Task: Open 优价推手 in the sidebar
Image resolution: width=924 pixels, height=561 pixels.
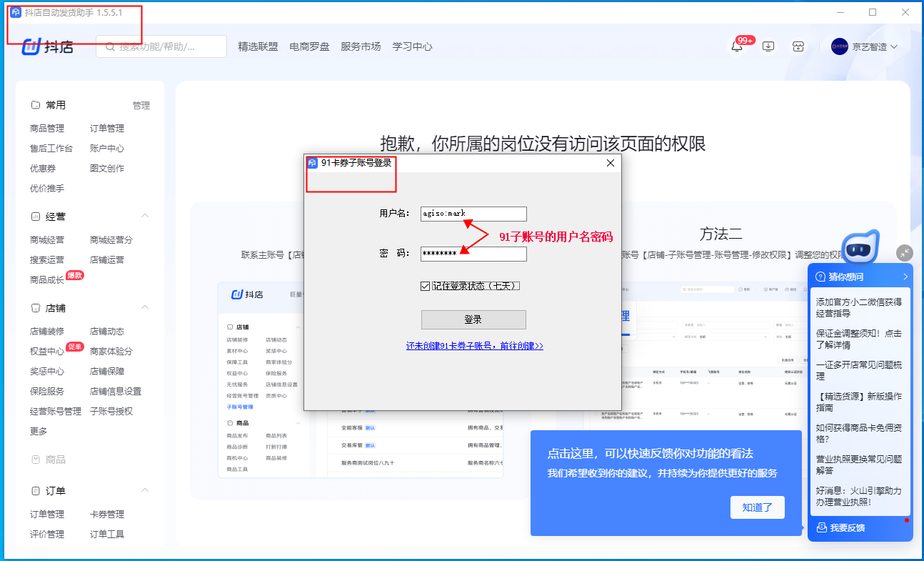Action: pyautogui.click(x=47, y=189)
